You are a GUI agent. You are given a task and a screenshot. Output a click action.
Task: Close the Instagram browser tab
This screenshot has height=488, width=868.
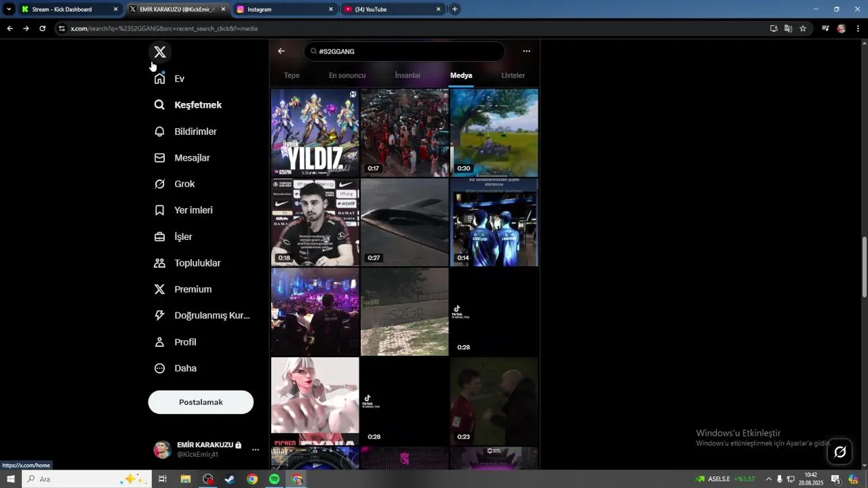[x=331, y=9]
